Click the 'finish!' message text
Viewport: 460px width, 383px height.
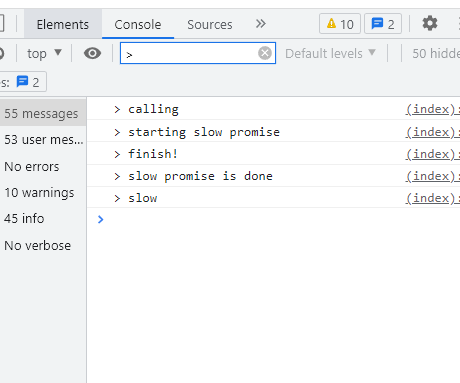[153, 154]
